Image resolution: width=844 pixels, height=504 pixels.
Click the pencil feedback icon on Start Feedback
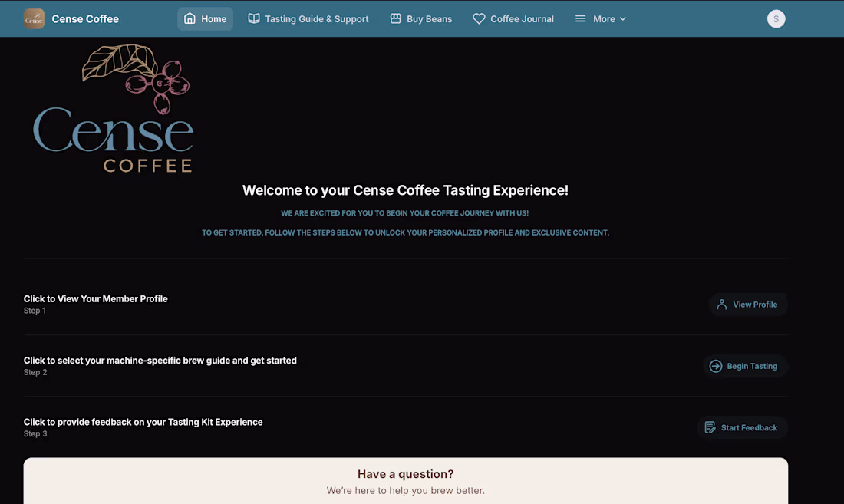pos(710,427)
